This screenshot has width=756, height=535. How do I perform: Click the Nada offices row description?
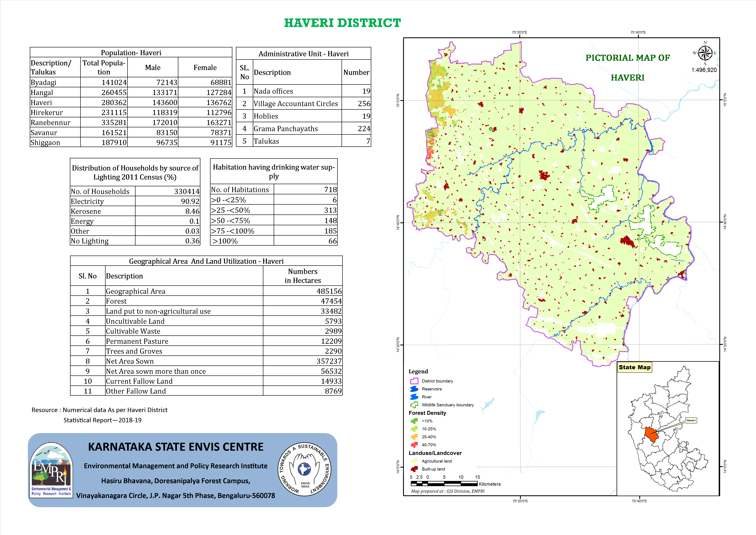pyautogui.click(x=273, y=91)
